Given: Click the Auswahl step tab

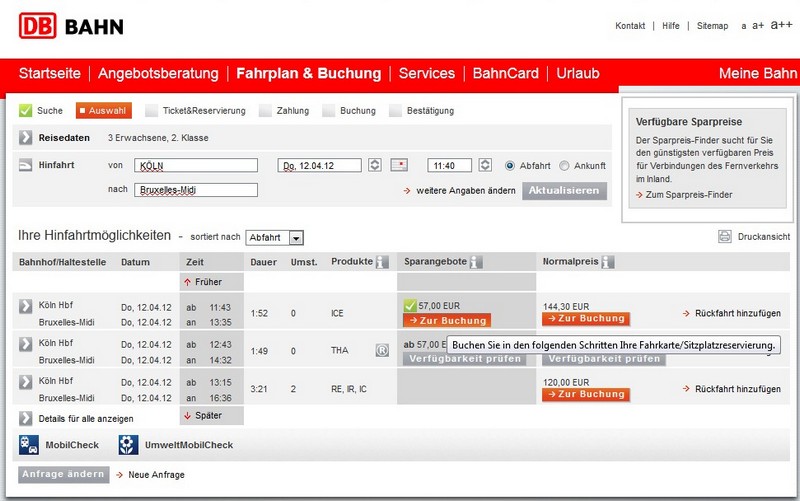Looking at the screenshot, I should click(104, 111).
